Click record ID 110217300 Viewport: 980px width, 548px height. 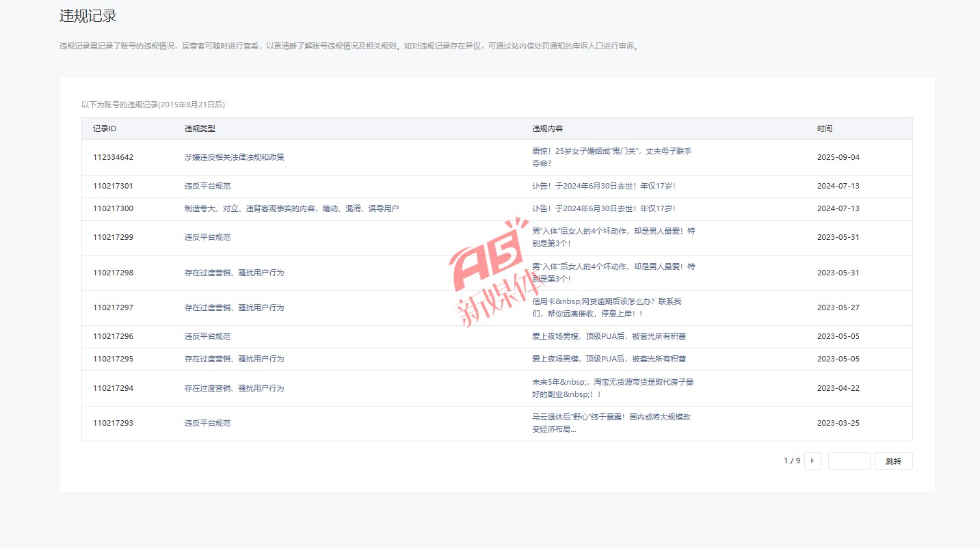[x=114, y=208]
